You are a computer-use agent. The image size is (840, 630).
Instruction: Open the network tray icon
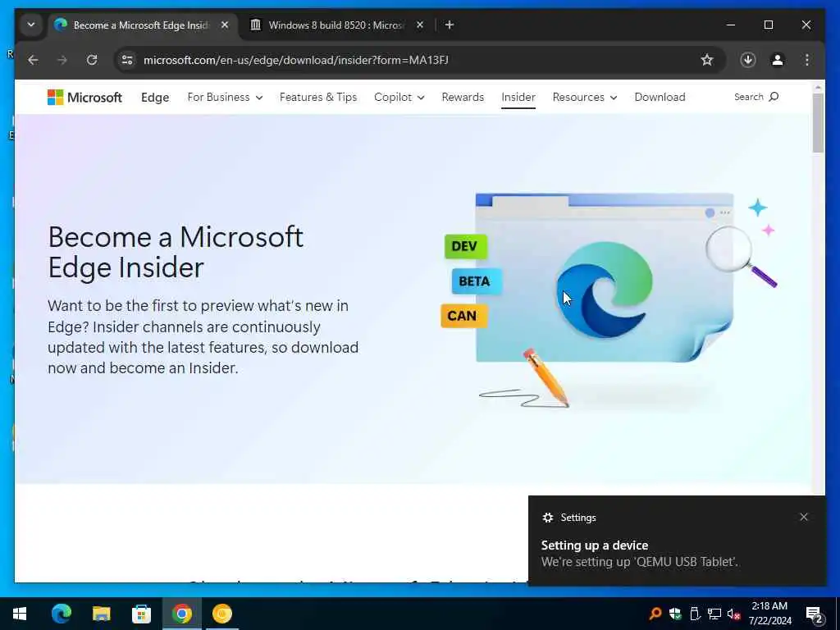pyautogui.click(x=714, y=614)
